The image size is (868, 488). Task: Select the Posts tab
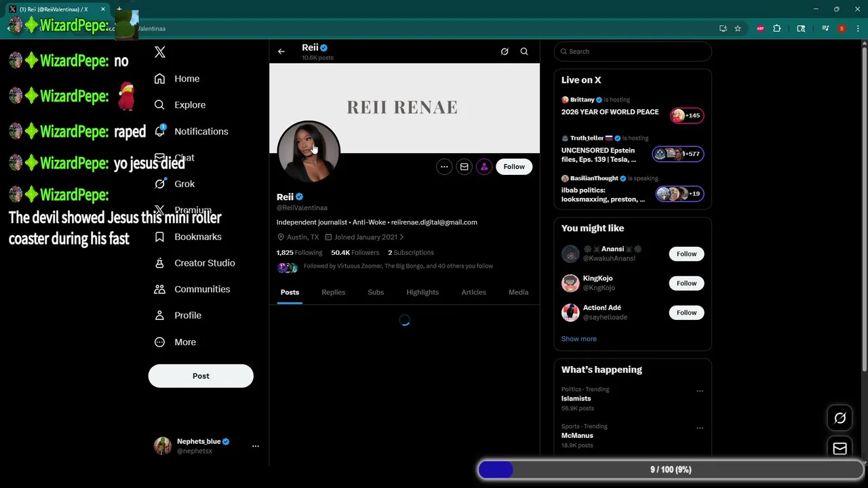tap(290, 292)
